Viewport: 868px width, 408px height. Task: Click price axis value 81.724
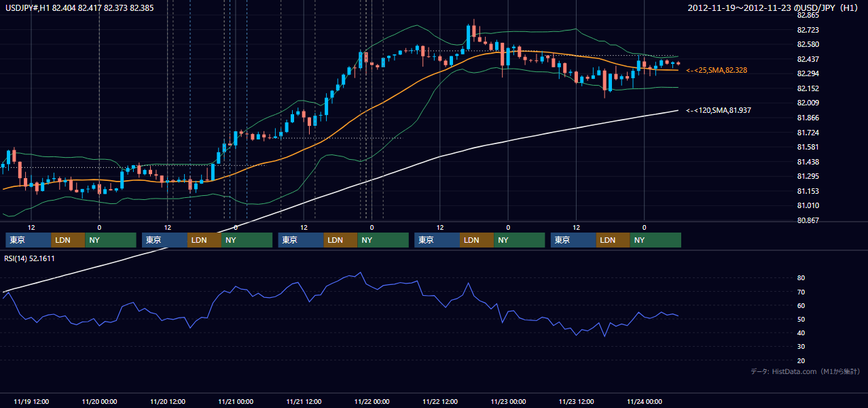808,132
